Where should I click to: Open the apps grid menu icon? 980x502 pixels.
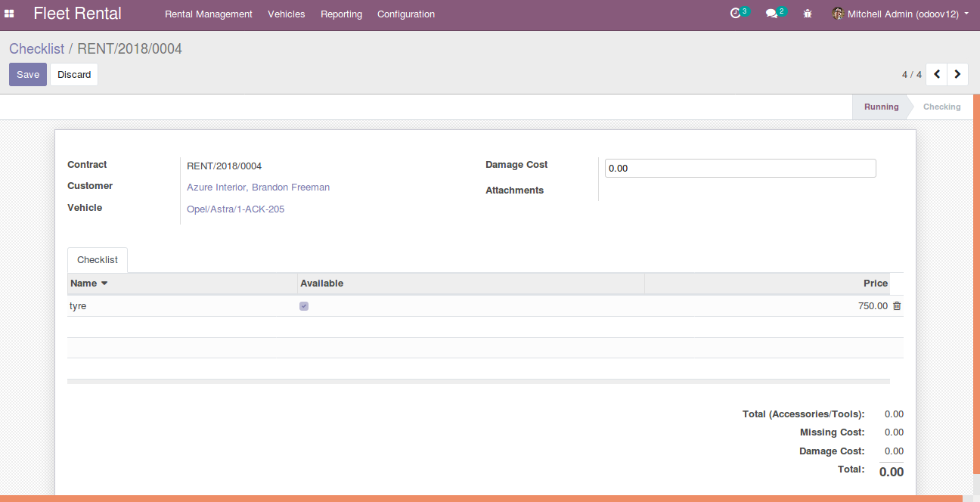pyautogui.click(x=9, y=14)
